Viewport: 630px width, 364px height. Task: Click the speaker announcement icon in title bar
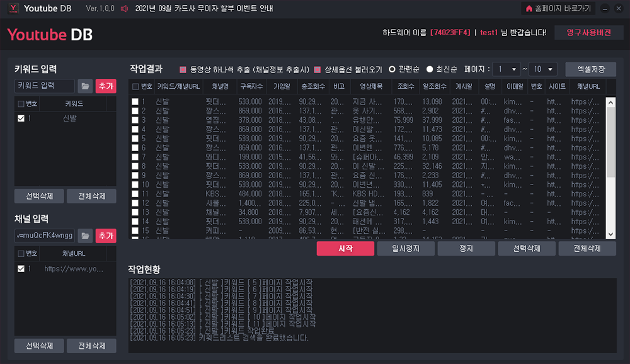click(x=124, y=9)
